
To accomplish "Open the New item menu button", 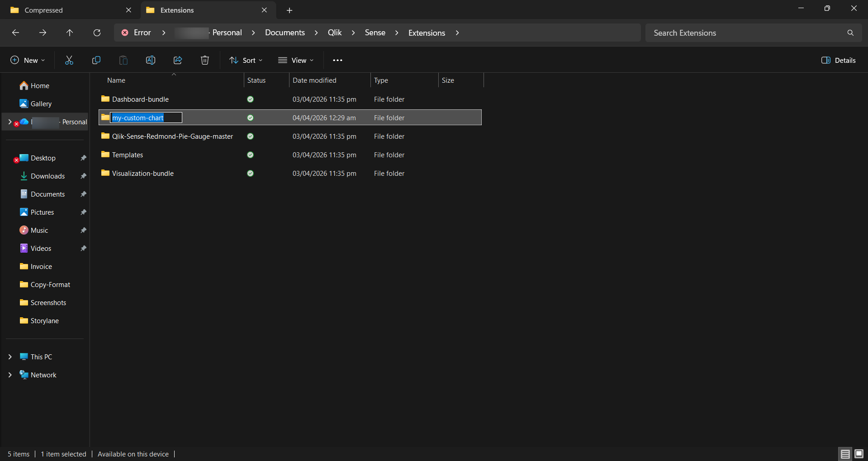I will click(28, 60).
